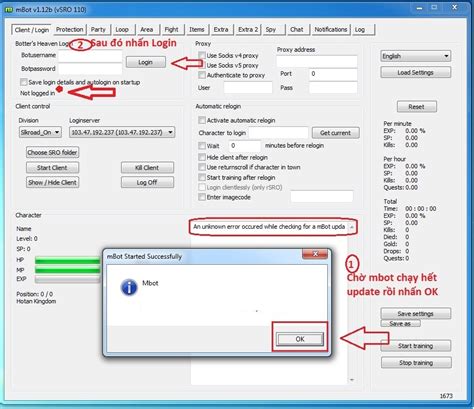This screenshot has height=409, width=474.
Task: Click the log box scroll-up arrow
Action: pyautogui.click(x=352, y=227)
